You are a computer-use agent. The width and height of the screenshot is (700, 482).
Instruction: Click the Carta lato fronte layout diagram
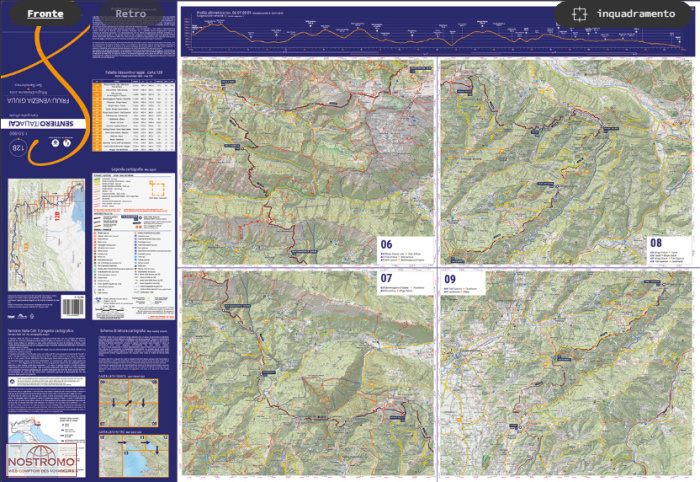click(129, 403)
